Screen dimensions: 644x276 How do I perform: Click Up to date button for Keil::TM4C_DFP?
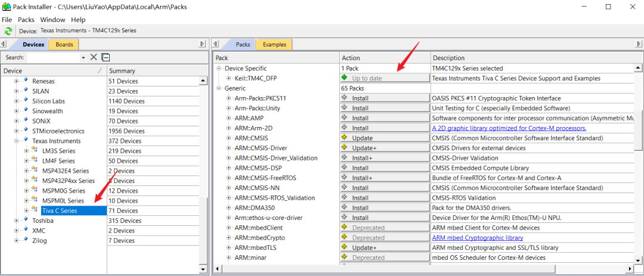(385, 78)
